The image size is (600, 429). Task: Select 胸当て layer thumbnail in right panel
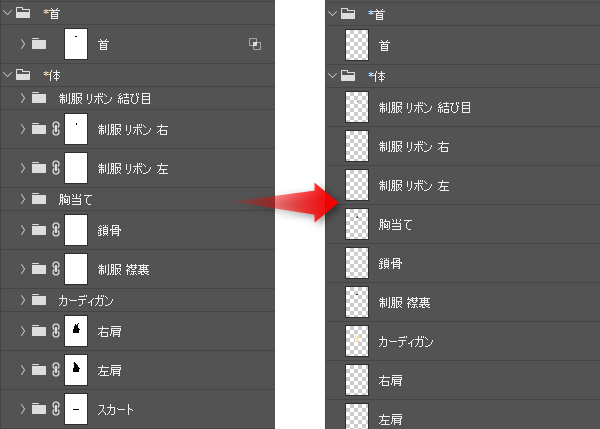click(x=357, y=224)
